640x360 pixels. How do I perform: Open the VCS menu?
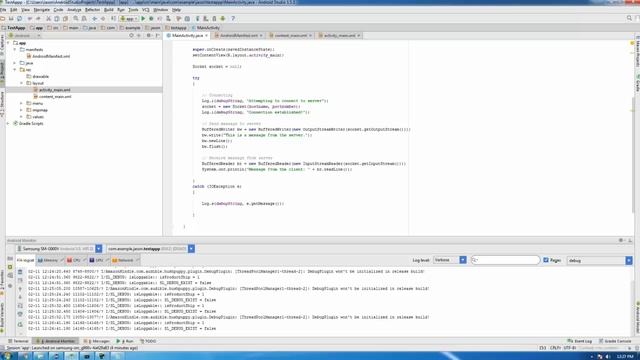coord(145,9)
